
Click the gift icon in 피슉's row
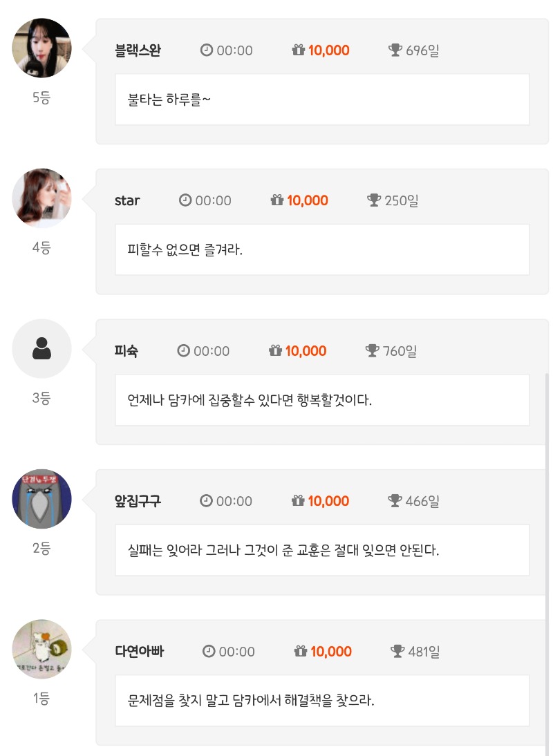tap(275, 351)
